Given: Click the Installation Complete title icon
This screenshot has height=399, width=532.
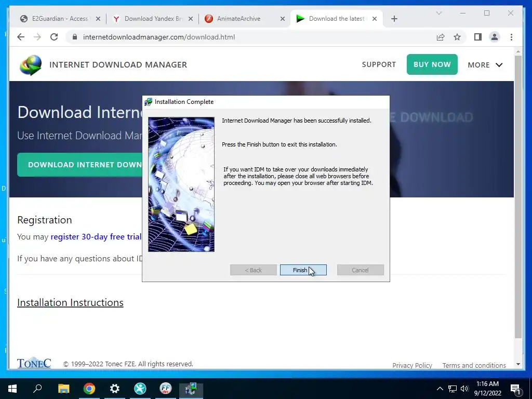Looking at the screenshot, I should [x=148, y=102].
